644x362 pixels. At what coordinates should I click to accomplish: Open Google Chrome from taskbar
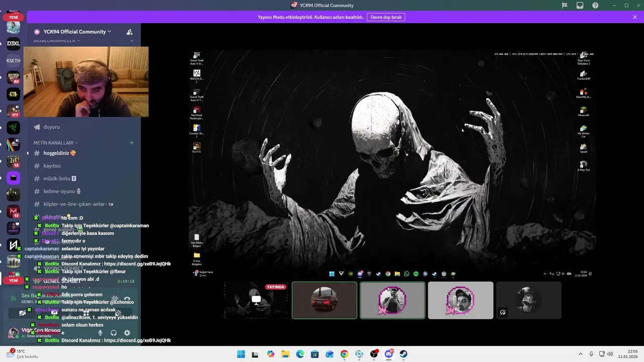[x=344, y=354]
